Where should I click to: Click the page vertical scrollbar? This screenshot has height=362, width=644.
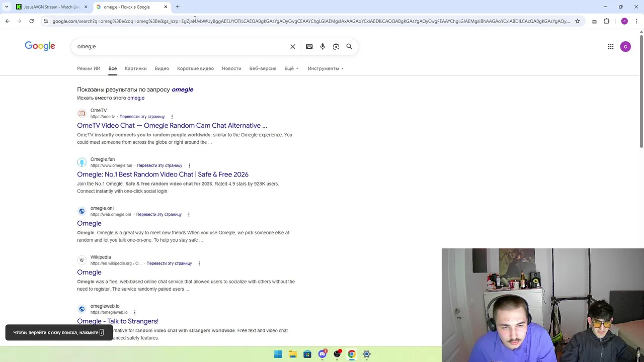[641, 90]
